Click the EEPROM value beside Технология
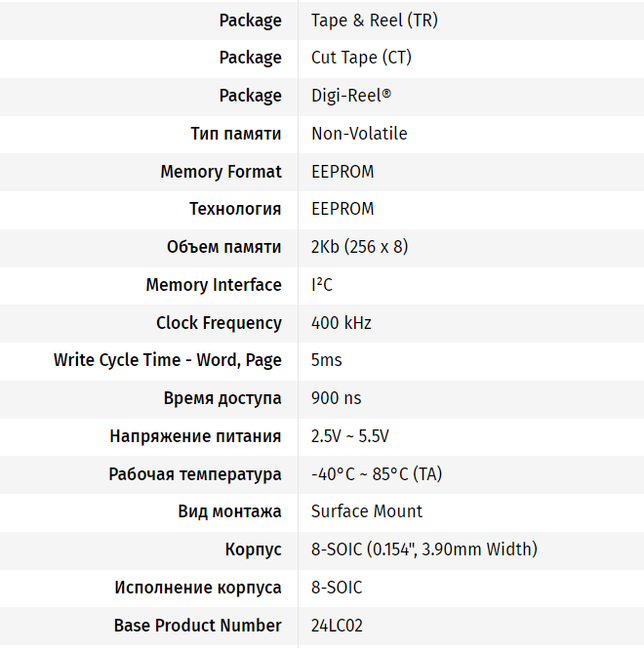 [x=342, y=209]
